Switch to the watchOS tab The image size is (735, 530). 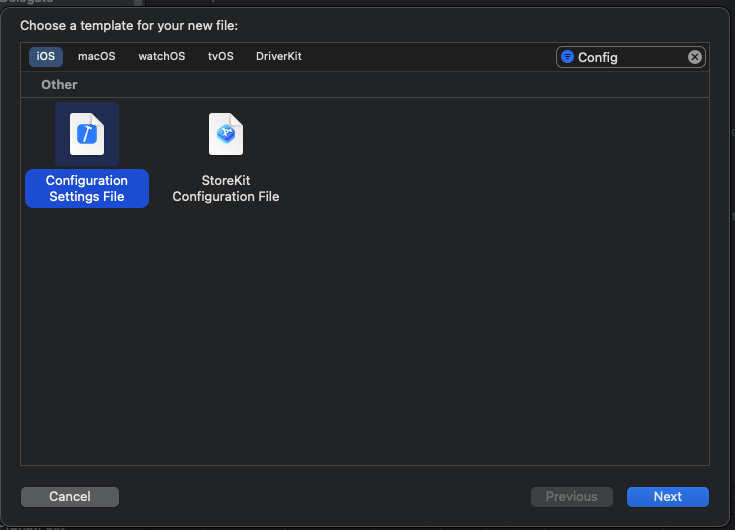coord(162,56)
